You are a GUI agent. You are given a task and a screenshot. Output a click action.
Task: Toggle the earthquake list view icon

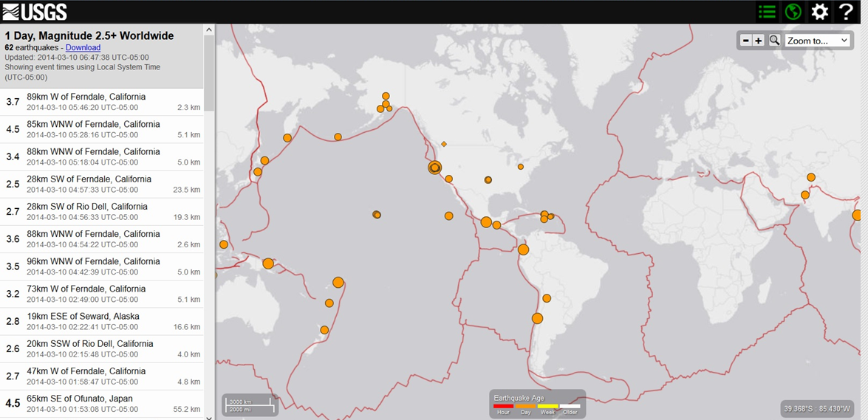pos(767,12)
